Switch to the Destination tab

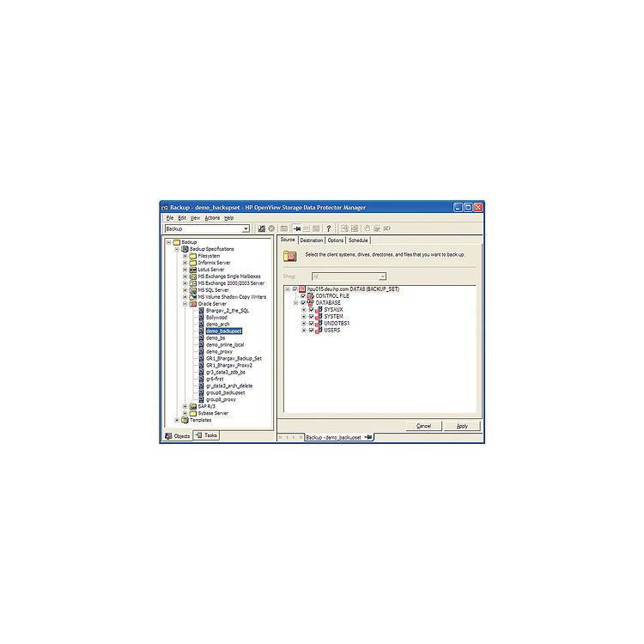point(312,240)
